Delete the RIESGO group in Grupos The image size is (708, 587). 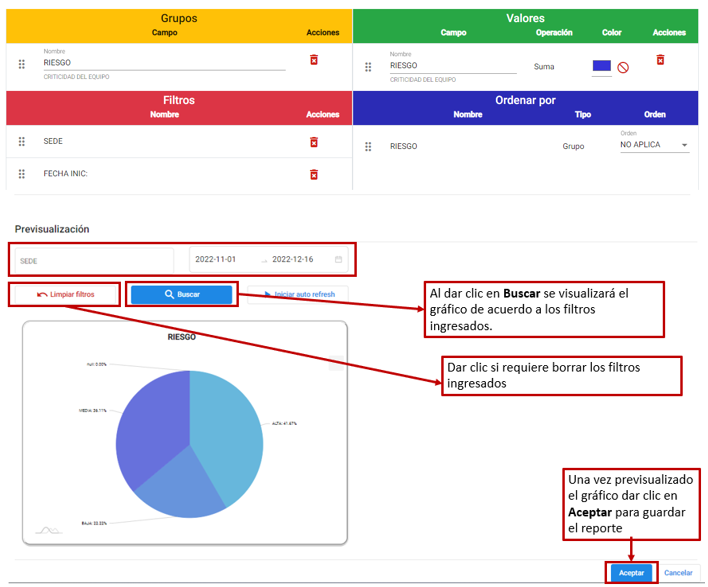(x=314, y=61)
